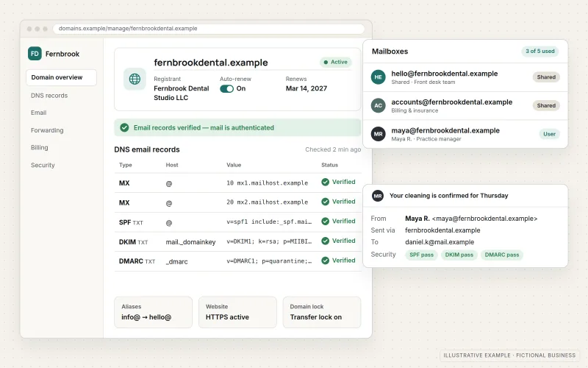Toggle the Auto-renew switch
588x368 pixels.
click(226, 88)
